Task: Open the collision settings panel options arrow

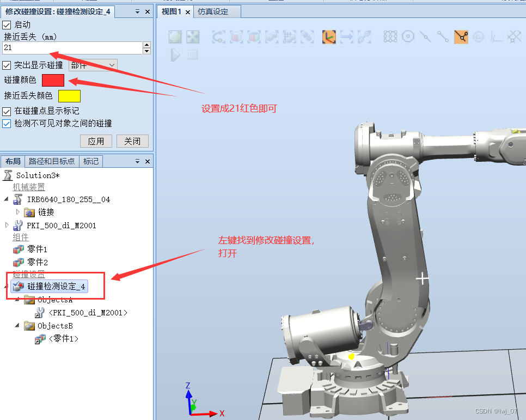Action: click(x=137, y=12)
